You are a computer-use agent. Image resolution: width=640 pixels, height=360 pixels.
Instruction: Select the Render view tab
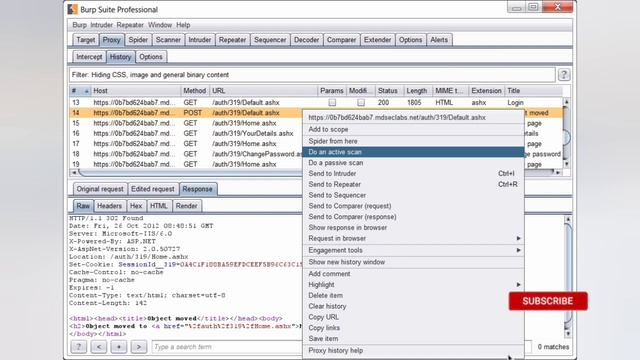186,206
